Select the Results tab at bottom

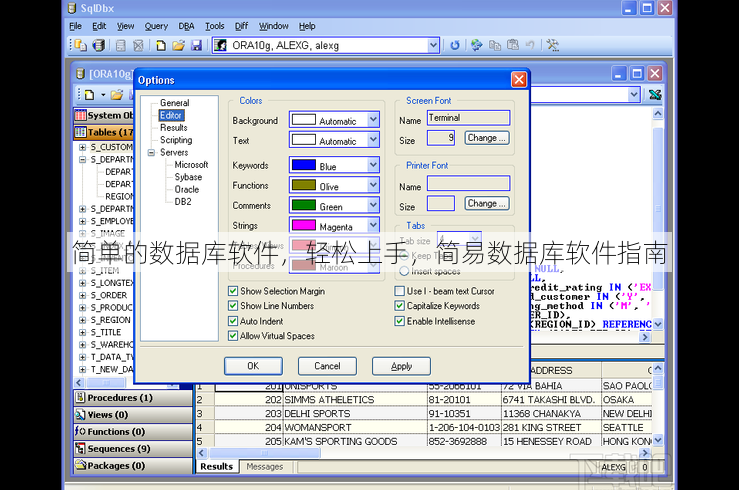tap(216, 466)
